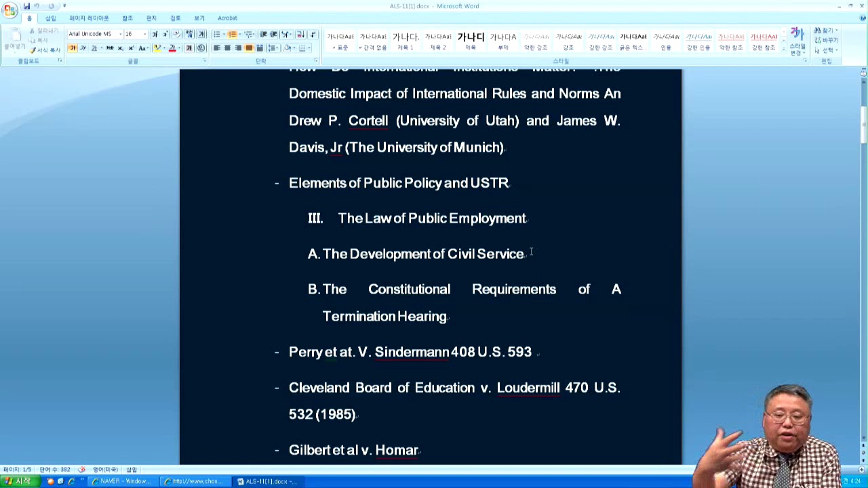The width and height of the screenshot is (868, 488).
Task: Click the 바꾸기 (Replace) button
Action: click(x=827, y=40)
